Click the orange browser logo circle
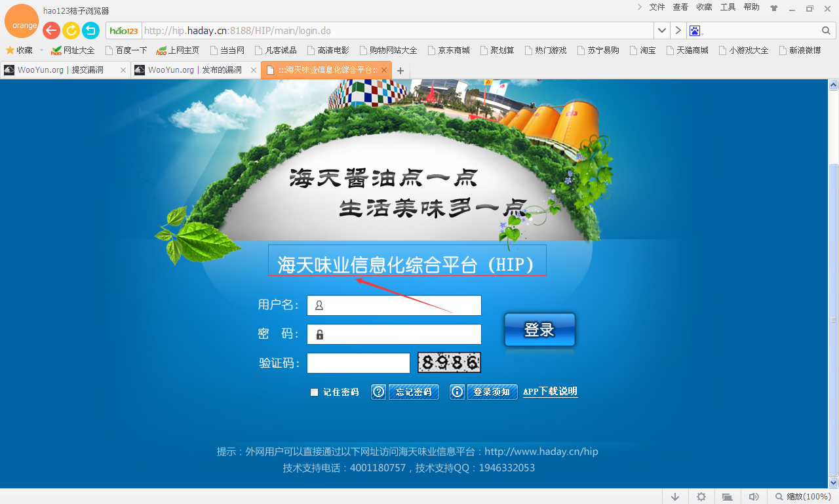Screen dimensions: 839x504 click(22, 21)
